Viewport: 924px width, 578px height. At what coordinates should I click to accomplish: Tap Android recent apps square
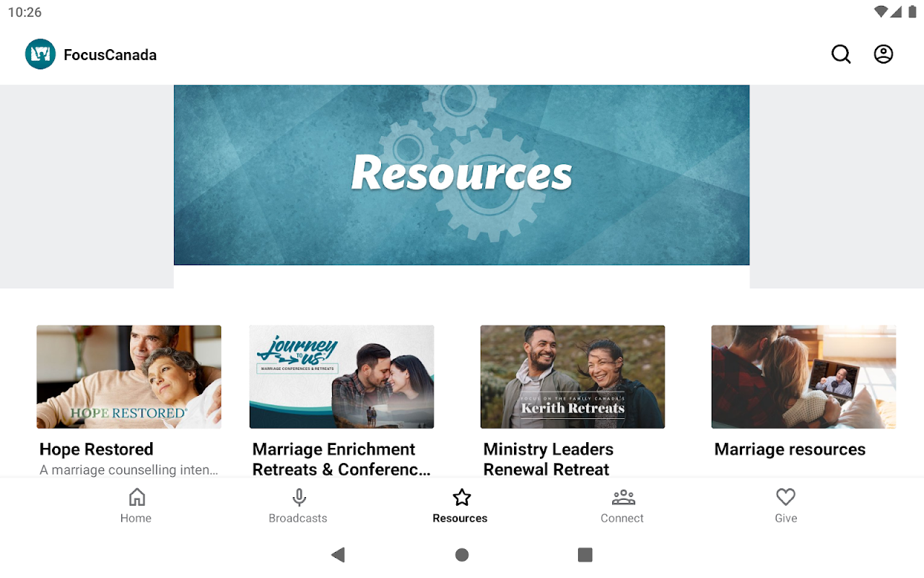[585, 555]
